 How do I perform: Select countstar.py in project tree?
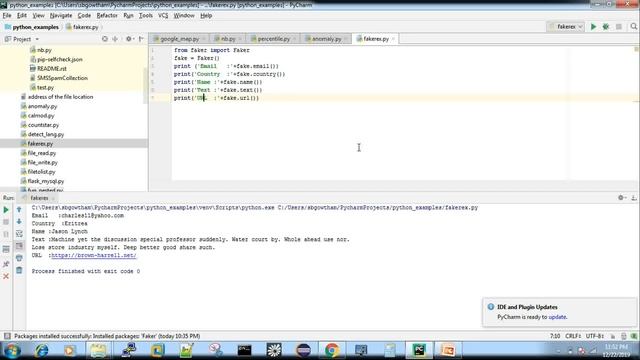click(x=43, y=125)
